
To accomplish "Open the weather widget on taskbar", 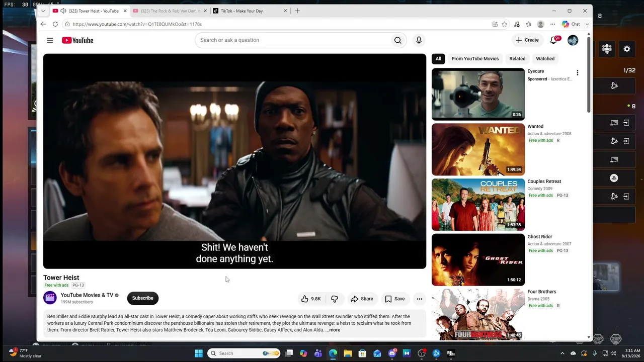I will click(25, 353).
